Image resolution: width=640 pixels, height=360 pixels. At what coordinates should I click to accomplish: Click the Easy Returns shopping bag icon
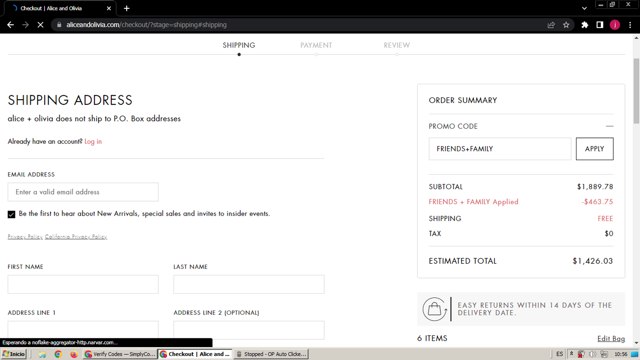435,309
